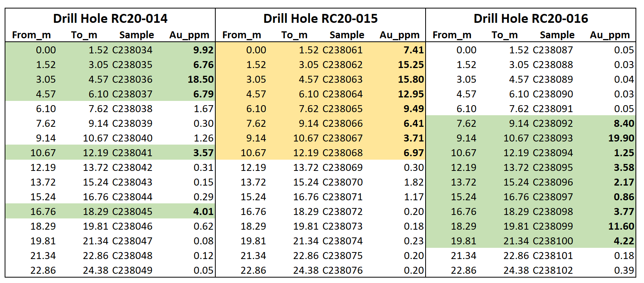Click the 8.40 highlighted assay value
Viewport: 644px width, 283px height.
coord(624,124)
